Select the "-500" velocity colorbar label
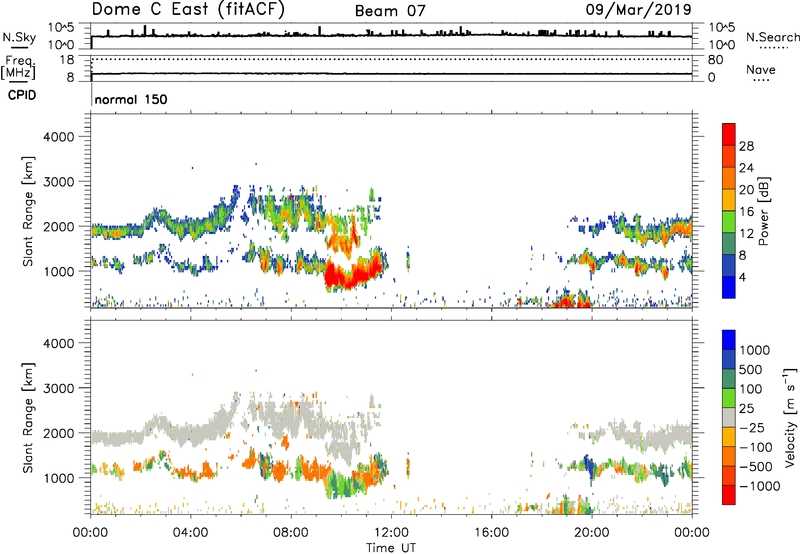 coord(756,466)
